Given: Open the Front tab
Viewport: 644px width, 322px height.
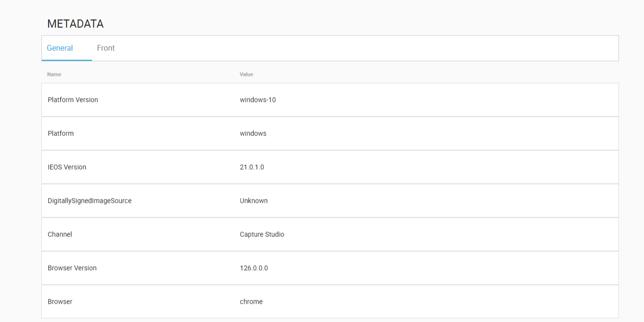Looking at the screenshot, I should pyautogui.click(x=106, y=48).
